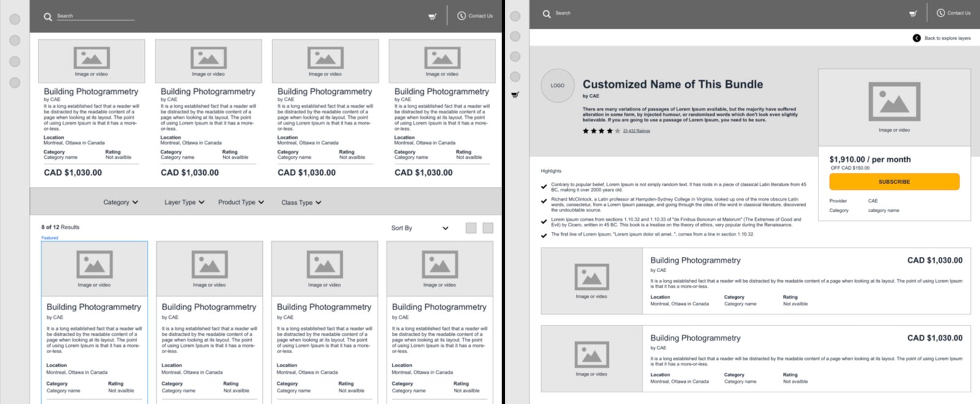This screenshot has width=980, height=404.
Task: Click the magnifier icon in the right wireframe header
Action: click(x=546, y=13)
